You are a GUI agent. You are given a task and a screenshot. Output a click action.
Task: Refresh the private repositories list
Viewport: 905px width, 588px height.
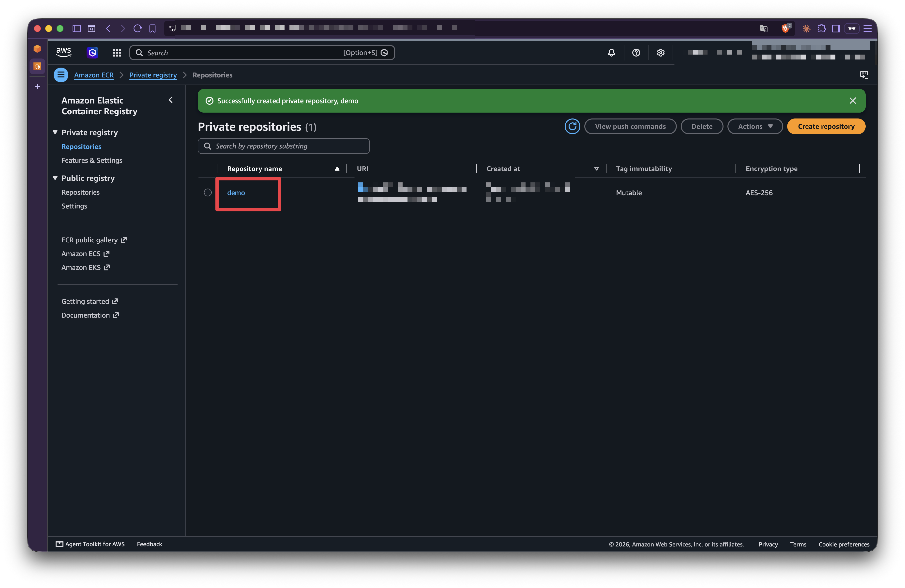pyautogui.click(x=572, y=127)
